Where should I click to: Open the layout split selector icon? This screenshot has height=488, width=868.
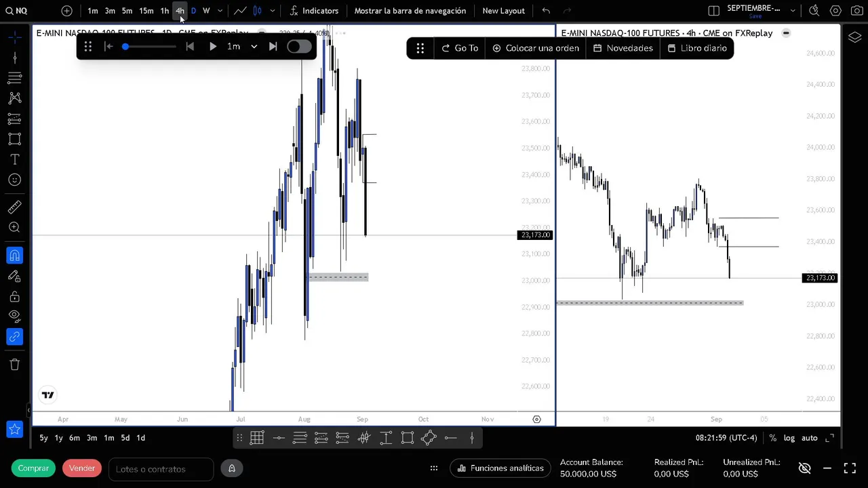[x=713, y=11]
